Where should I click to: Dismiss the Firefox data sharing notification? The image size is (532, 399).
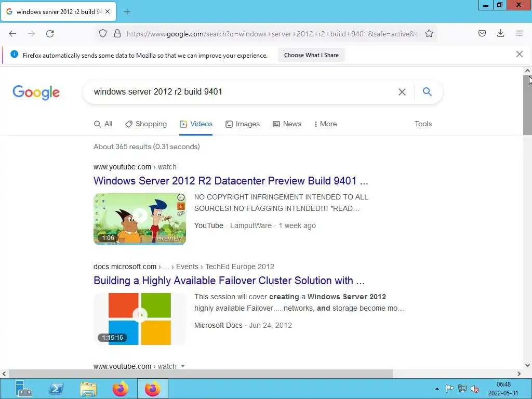pos(519,54)
